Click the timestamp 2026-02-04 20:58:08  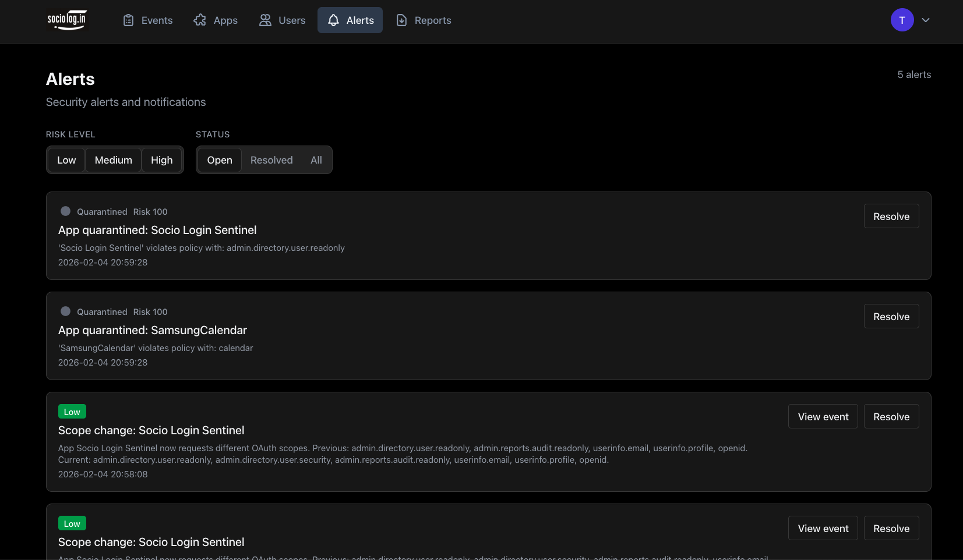(x=103, y=474)
